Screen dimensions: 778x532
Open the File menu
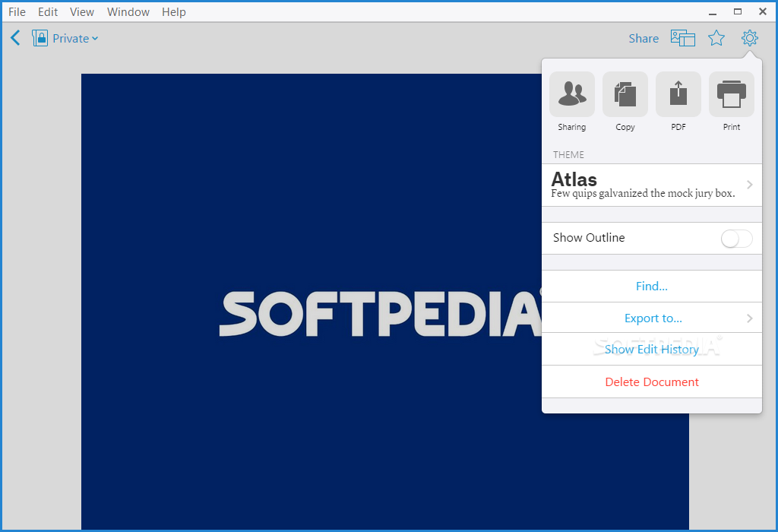[x=17, y=12]
